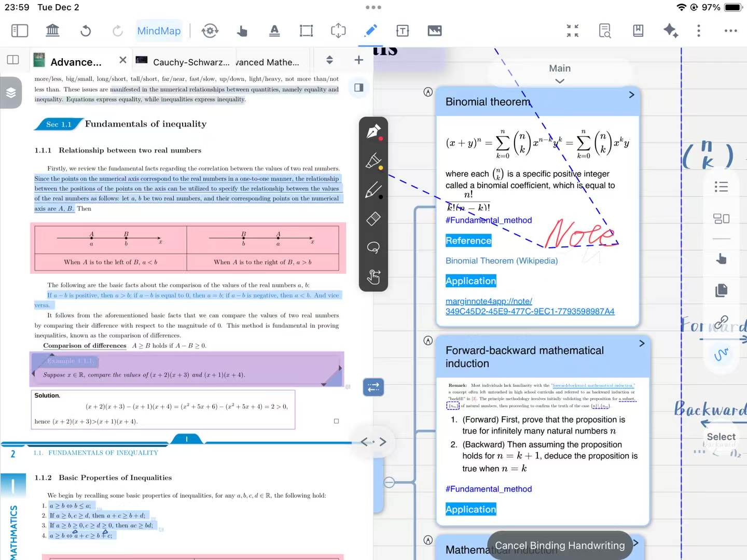Image resolution: width=747 pixels, height=560 pixels.
Task: Expand the Main mindmap dropdown
Action: click(x=559, y=81)
